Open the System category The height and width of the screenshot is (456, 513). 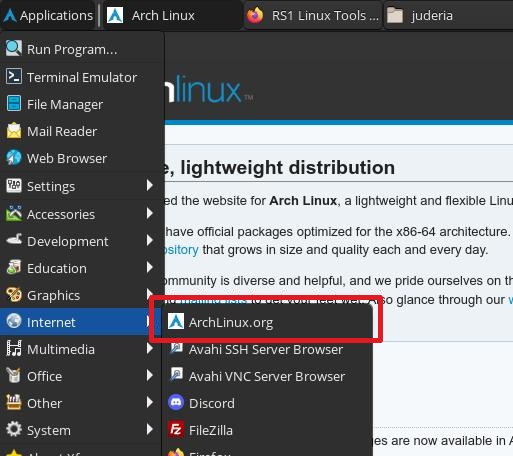click(80, 430)
